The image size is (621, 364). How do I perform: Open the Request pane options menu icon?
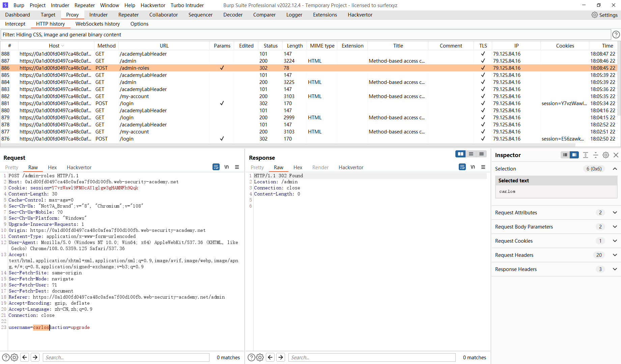point(237,167)
